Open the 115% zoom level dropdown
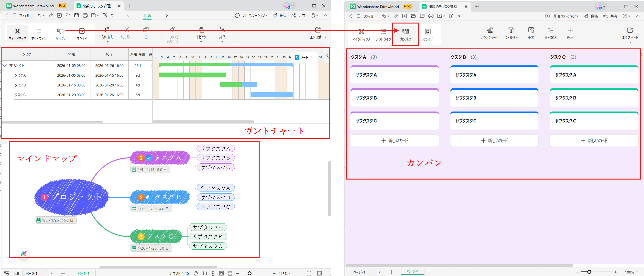 click(284, 273)
